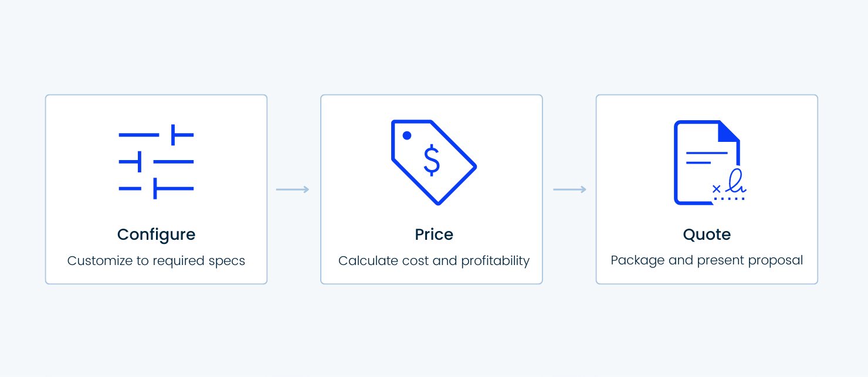Click "Package and present proposal" text

tap(707, 260)
